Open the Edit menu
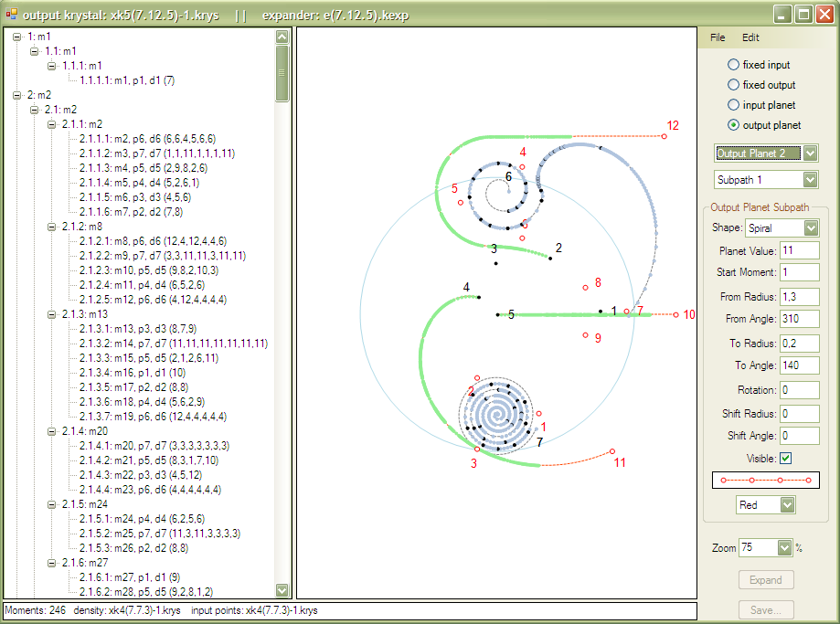 tap(750, 37)
